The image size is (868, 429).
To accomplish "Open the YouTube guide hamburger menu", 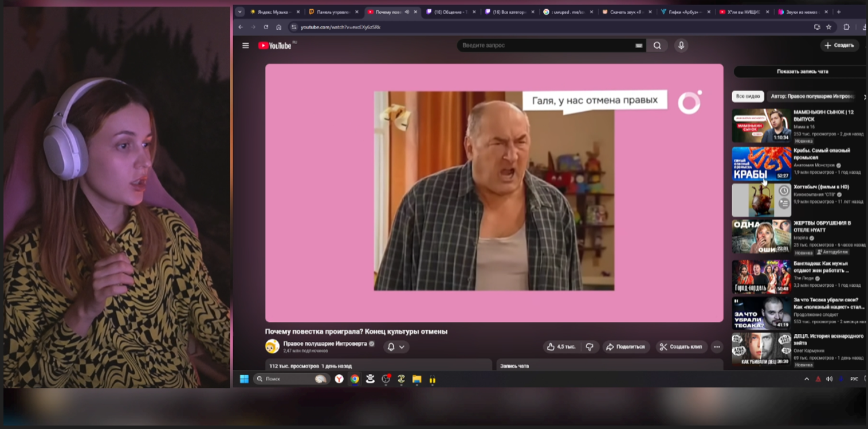I will 246,46.
